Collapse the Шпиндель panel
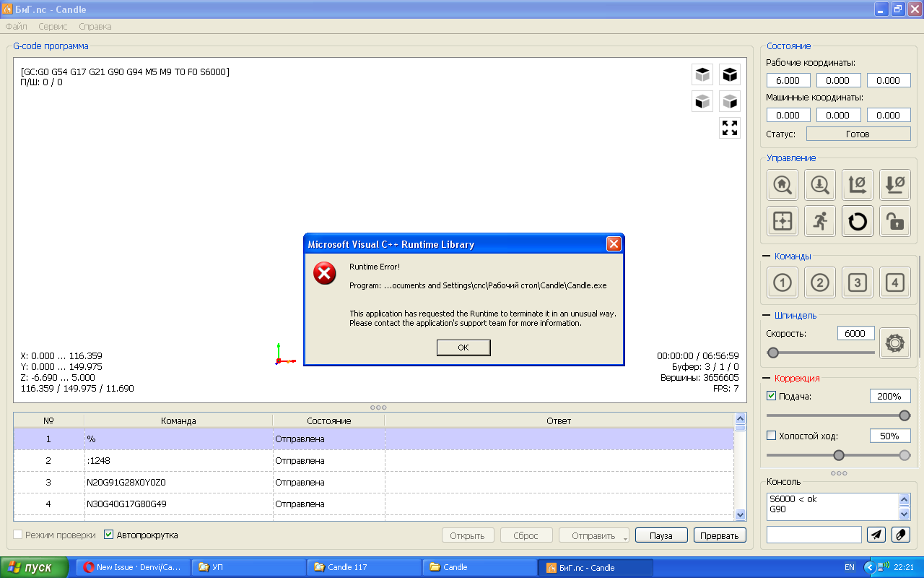 (x=767, y=316)
